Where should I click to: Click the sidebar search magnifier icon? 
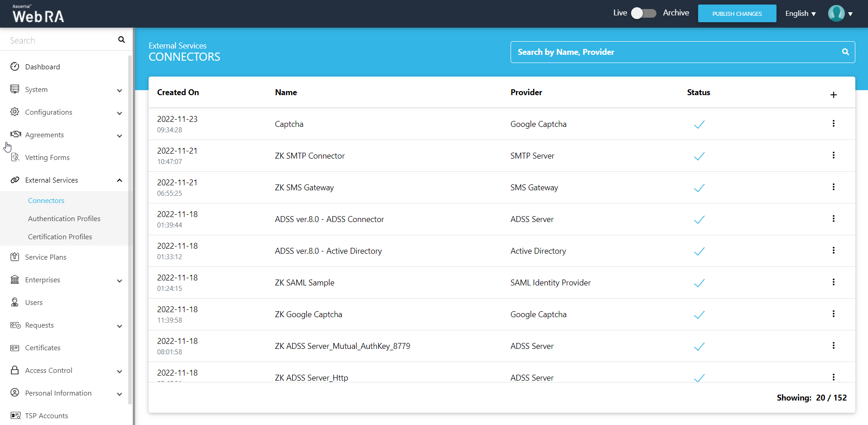coord(121,40)
